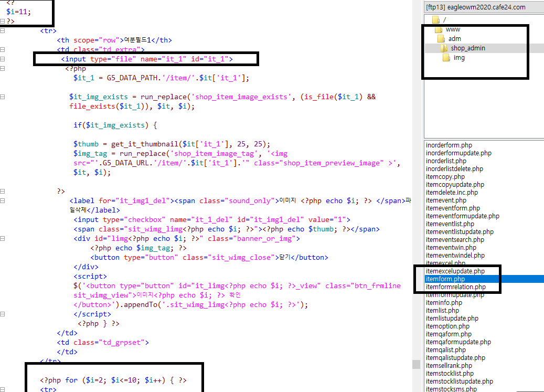This screenshot has width=544, height=392.
Task: Select inorderlistdelete.php in the file list
Action: coord(454,169)
